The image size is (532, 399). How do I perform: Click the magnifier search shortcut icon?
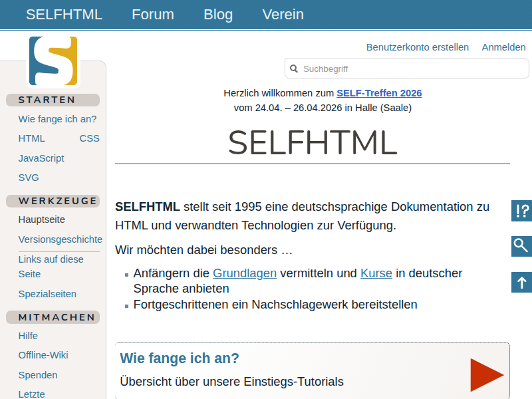click(x=522, y=246)
